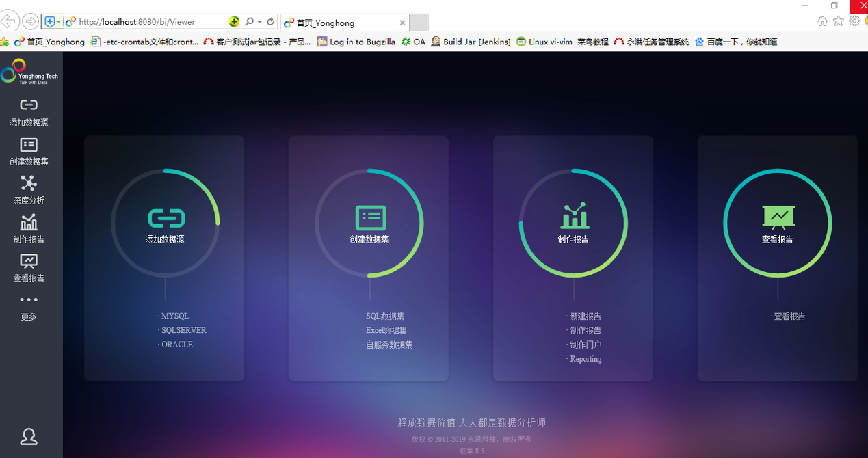868x458 pixels.
Task: Expand the compatibility shield dropdown in address bar
Action: pyautogui.click(x=59, y=22)
